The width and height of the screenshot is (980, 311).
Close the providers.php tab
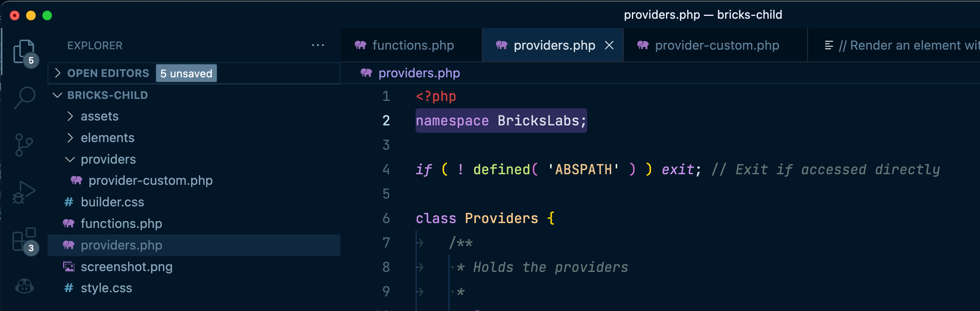point(609,45)
